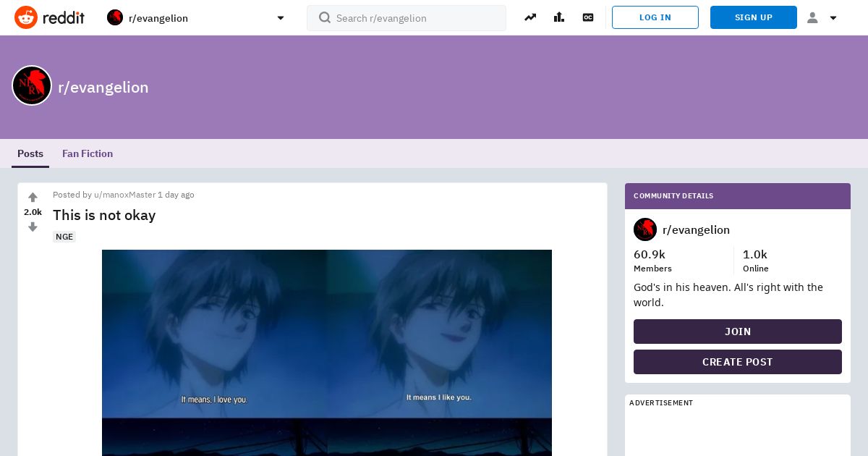Expand the r/evangelion community selector dropdown

[x=281, y=18]
